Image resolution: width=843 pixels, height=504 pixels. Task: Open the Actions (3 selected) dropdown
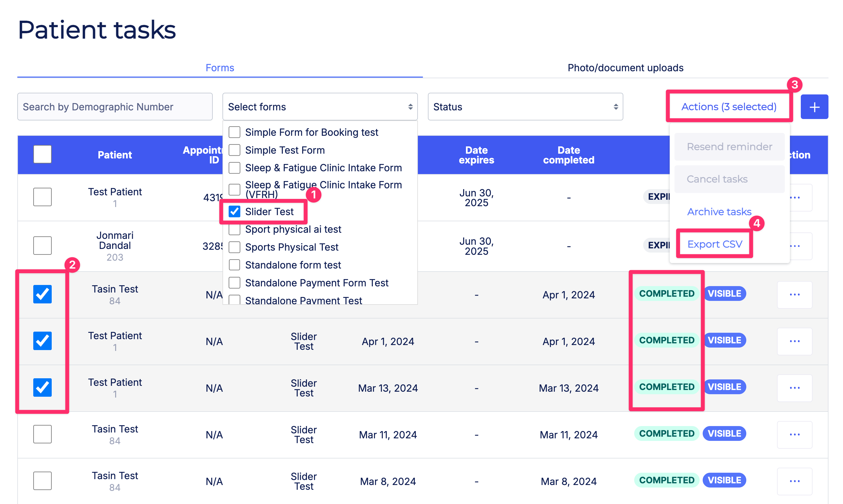pyautogui.click(x=728, y=107)
